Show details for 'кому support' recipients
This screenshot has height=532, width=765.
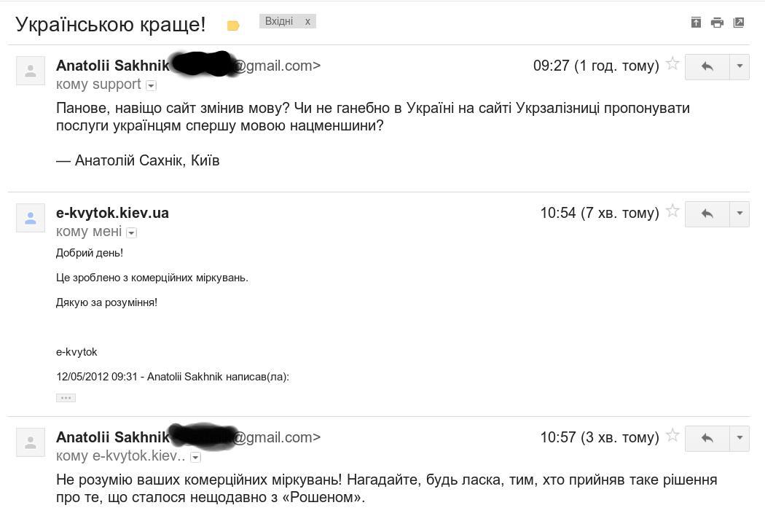151,85
